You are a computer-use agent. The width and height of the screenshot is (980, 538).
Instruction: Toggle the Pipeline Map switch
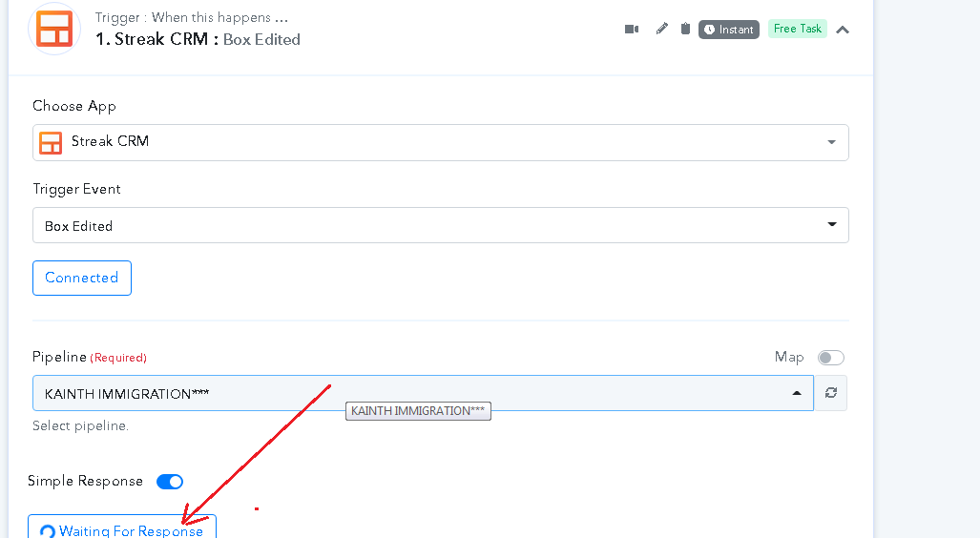point(830,358)
